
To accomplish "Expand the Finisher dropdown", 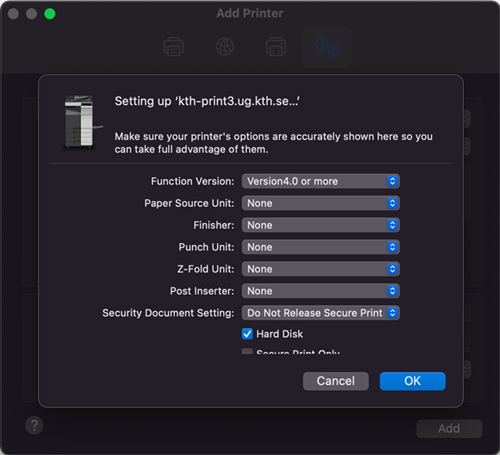I will [321, 225].
